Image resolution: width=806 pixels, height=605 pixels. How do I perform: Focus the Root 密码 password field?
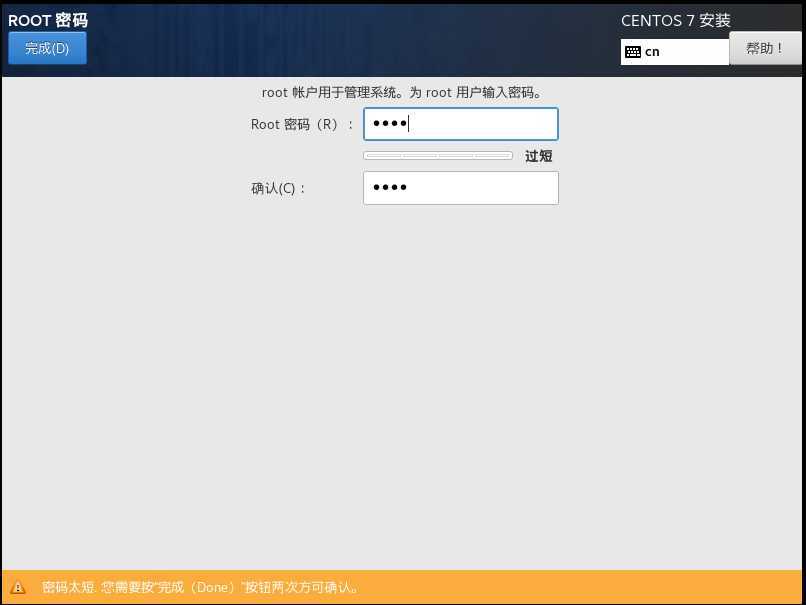pos(461,124)
